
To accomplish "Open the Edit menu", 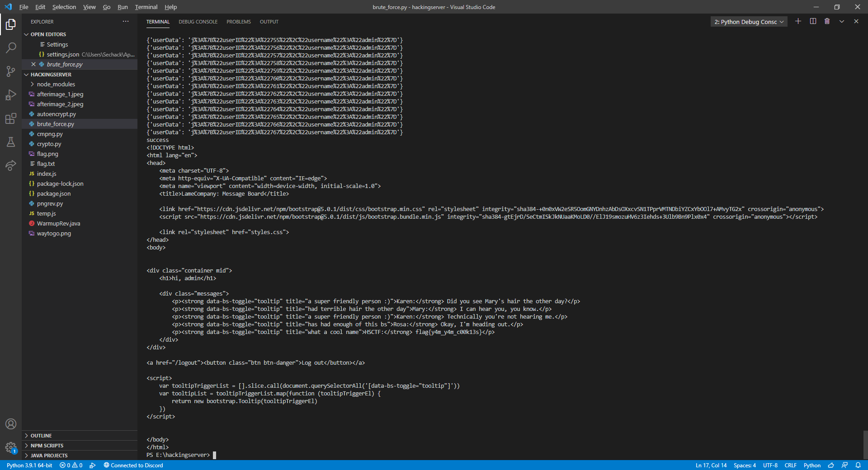I will click(40, 7).
